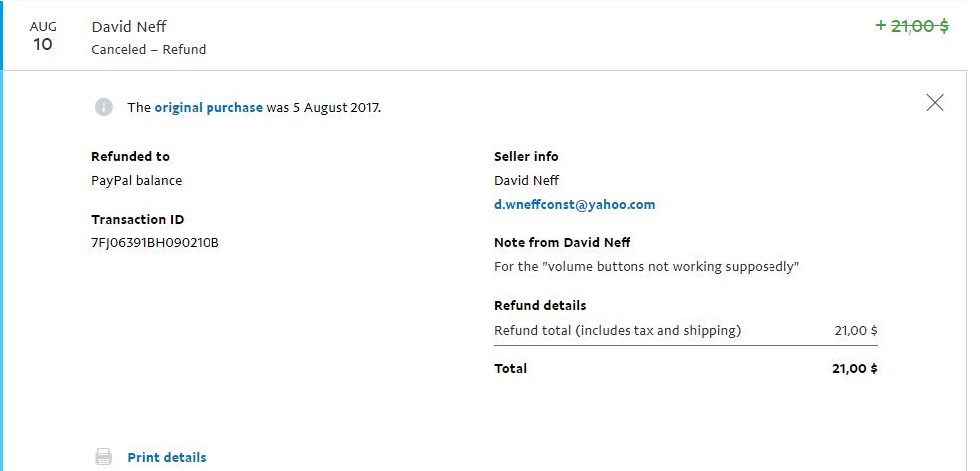This screenshot has width=980, height=471.
Task: Click the "Refund details" heading
Action: [540, 305]
